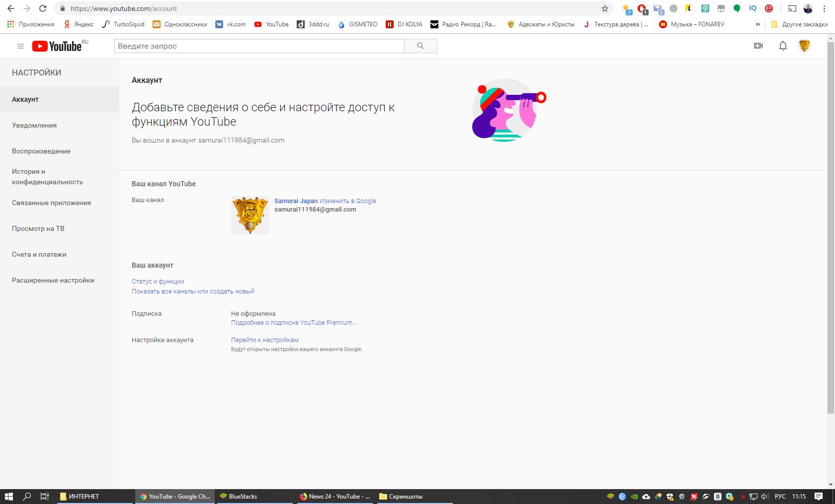Open Windows action center notifications icon
The width and height of the screenshot is (835, 504).
point(819,496)
